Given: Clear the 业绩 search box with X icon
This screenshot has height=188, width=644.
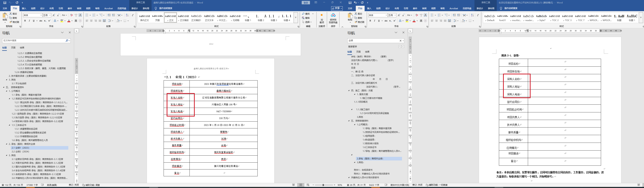Looking at the screenshot, I should tap(400, 41).
